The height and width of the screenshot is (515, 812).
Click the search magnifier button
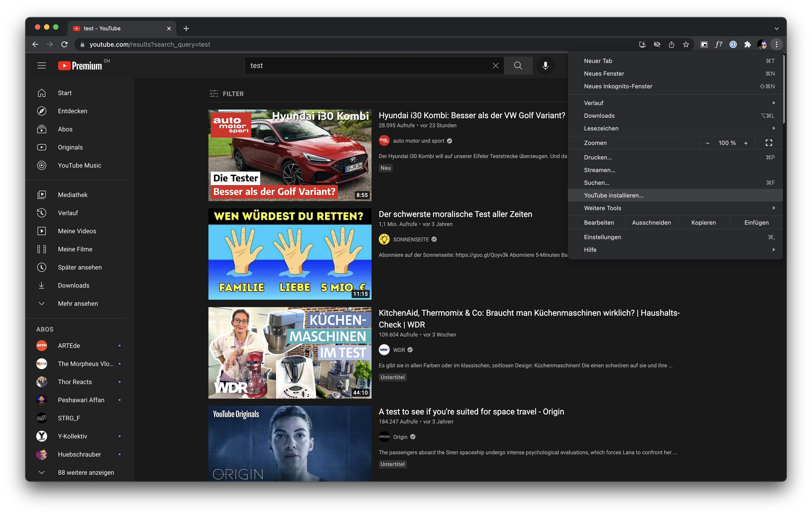[518, 66]
